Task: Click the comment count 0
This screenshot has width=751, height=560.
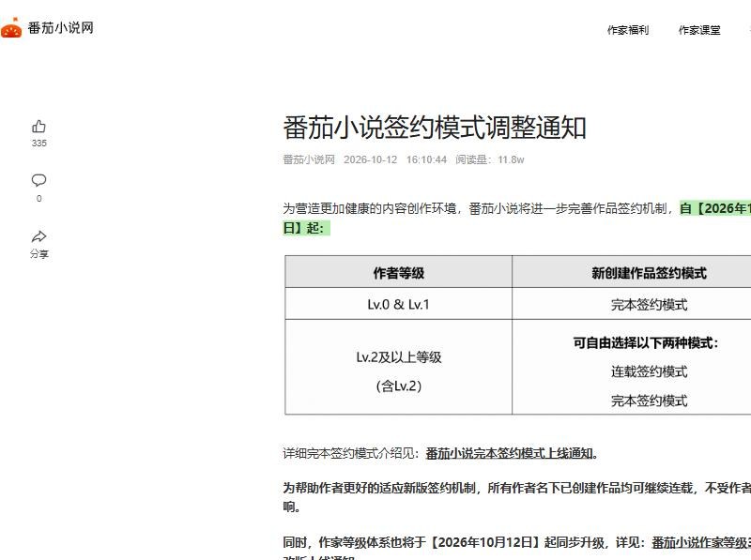Action: point(38,198)
